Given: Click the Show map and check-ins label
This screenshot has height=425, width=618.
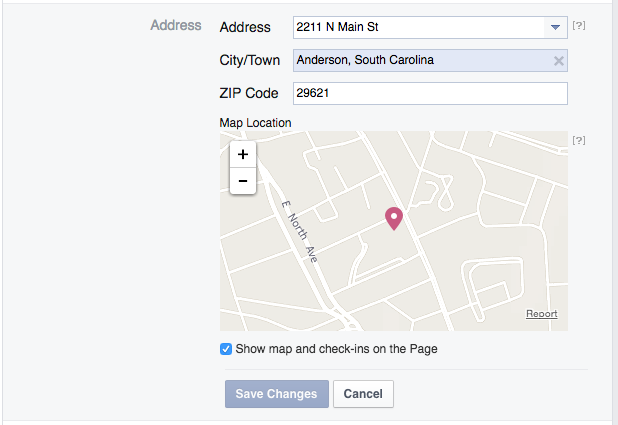Looking at the screenshot, I should [336, 349].
